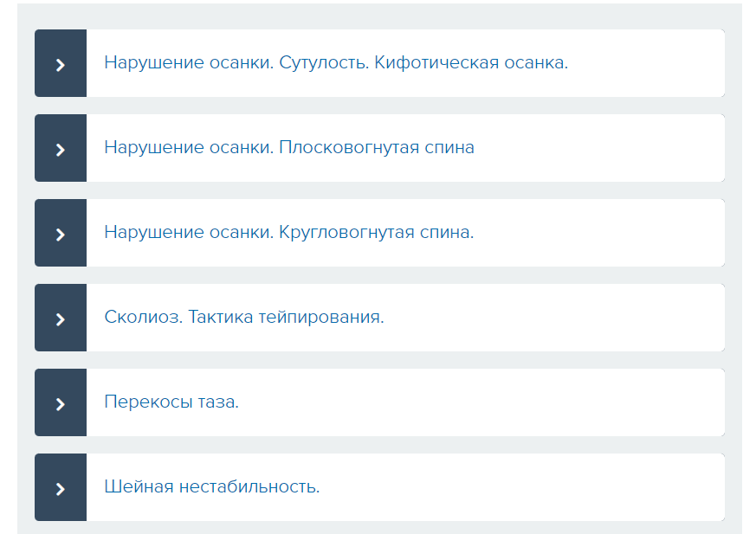Open Нарушение осанки. Кругловогнутая спина heading
The height and width of the screenshot is (534, 756).
point(289,232)
